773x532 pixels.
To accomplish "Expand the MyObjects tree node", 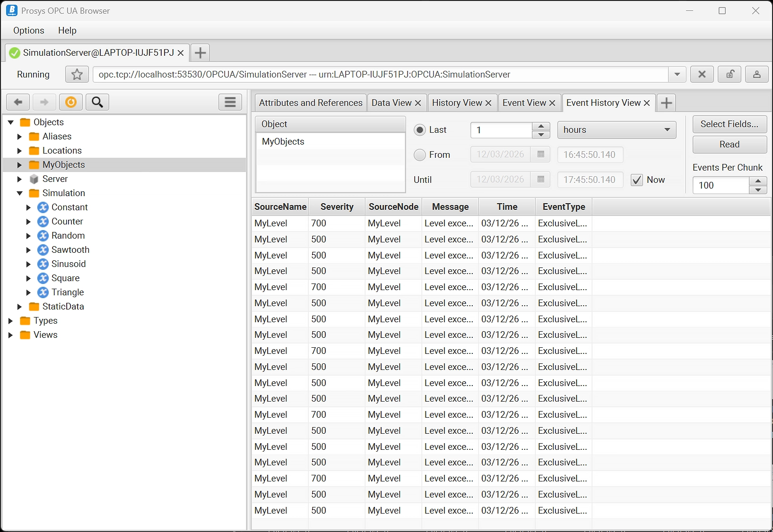I will pyautogui.click(x=19, y=165).
